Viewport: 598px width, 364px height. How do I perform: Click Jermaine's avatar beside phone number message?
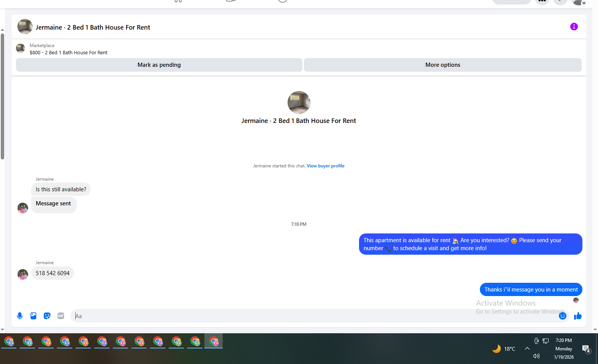pyautogui.click(x=23, y=274)
